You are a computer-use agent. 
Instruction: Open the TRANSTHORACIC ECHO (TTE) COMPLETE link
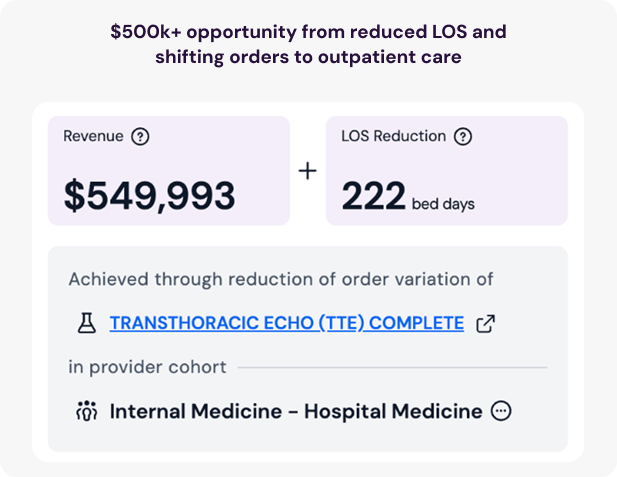point(287,323)
